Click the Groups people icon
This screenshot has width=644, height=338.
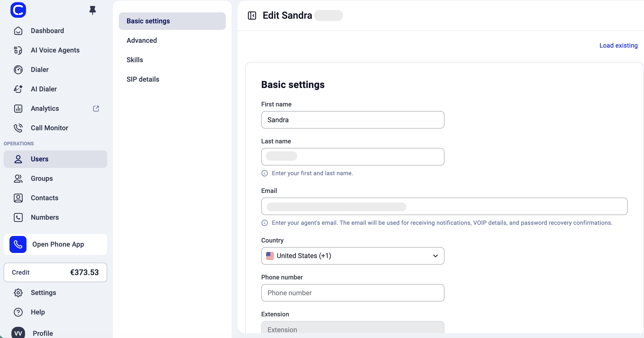[x=18, y=179]
